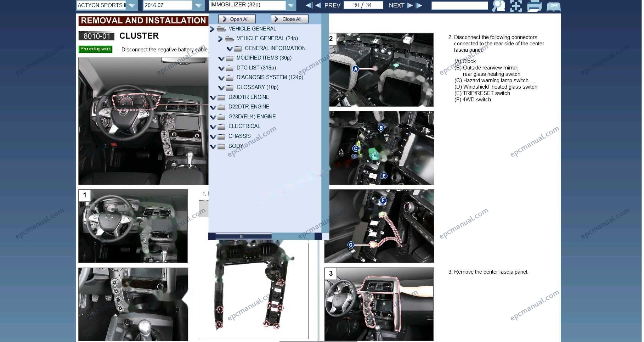The width and height of the screenshot is (644, 342).
Task: Collapse the VEHICLE GENERAL (24p) node
Action: tap(220, 39)
